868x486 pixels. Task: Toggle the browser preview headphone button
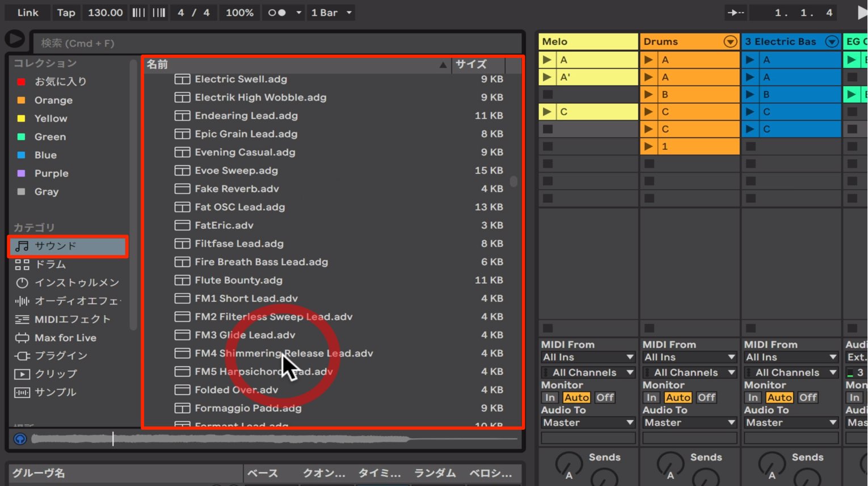20,439
